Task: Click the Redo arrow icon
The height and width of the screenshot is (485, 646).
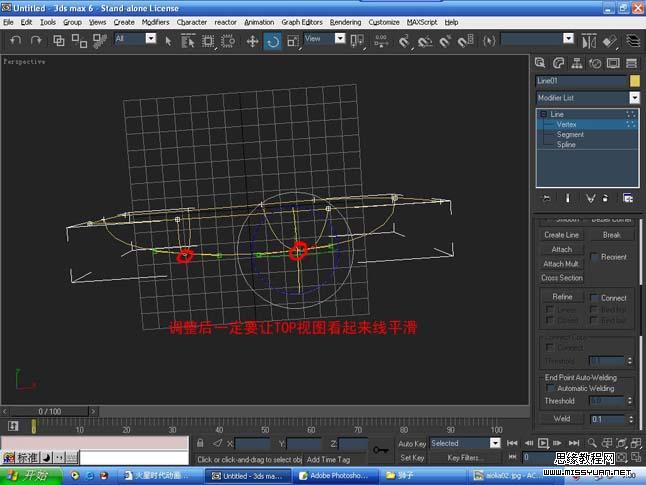Action: coord(36,40)
